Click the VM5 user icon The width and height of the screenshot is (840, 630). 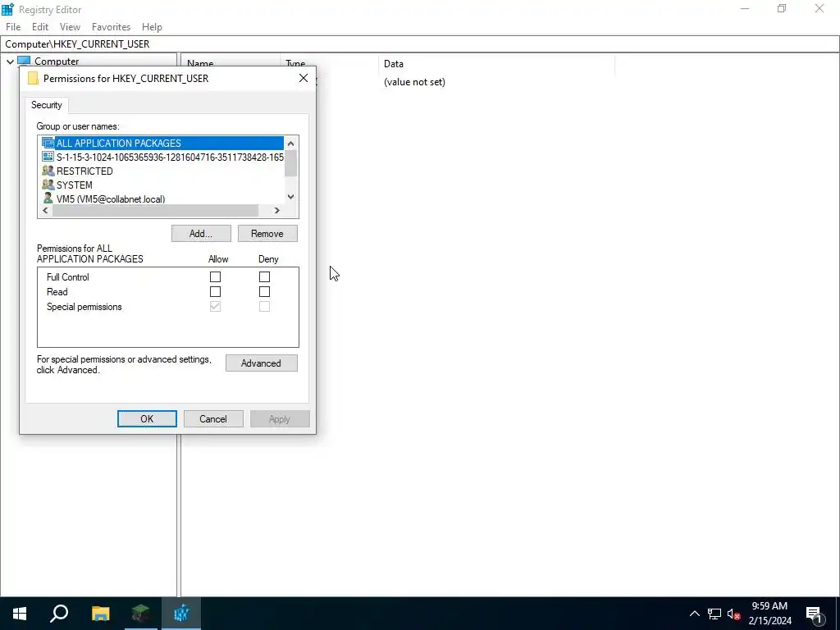[x=48, y=199]
